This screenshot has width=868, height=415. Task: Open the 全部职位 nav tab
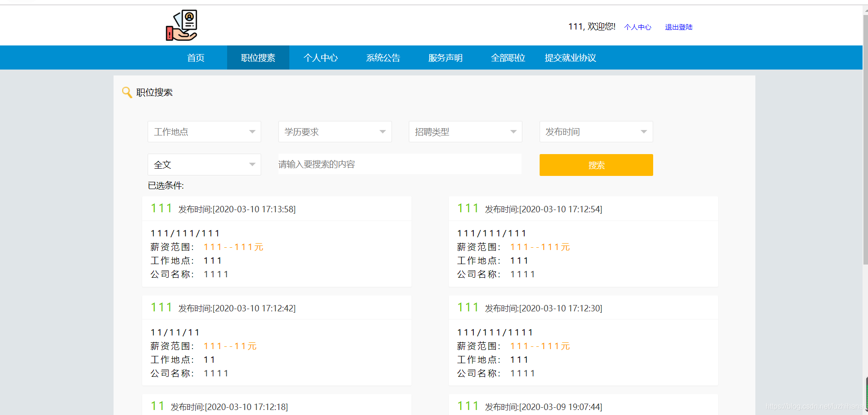coord(508,58)
